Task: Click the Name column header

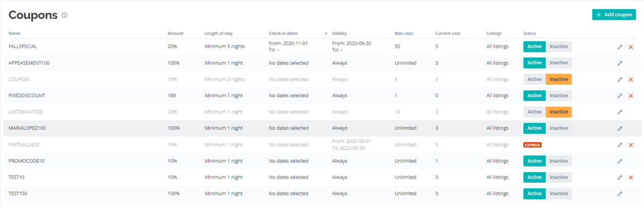Action: (x=14, y=33)
